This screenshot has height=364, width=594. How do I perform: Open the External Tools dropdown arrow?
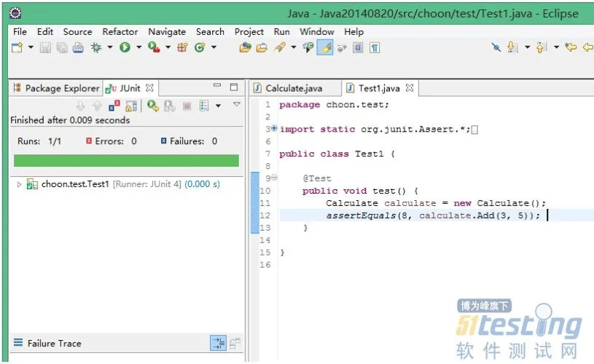point(168,47)
